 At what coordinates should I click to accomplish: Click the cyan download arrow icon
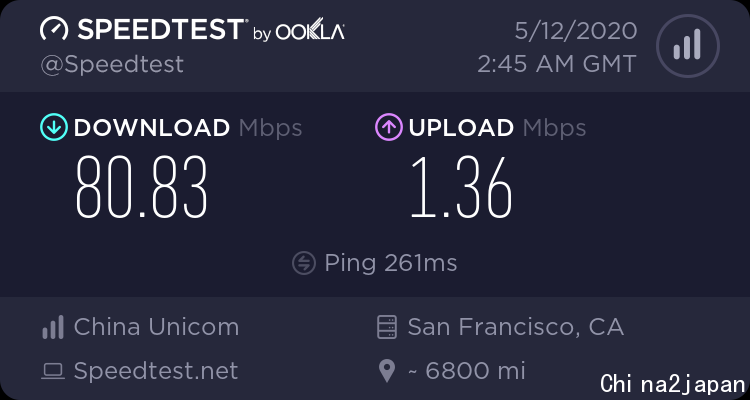point(54,127)
